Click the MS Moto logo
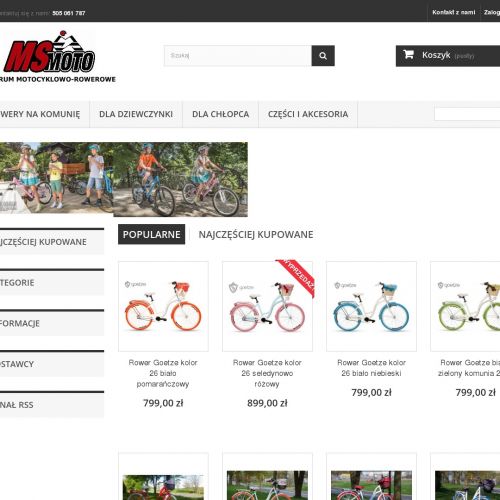This screenshot has width=500, height=500. pyautogui.click(x=49, y=52)
